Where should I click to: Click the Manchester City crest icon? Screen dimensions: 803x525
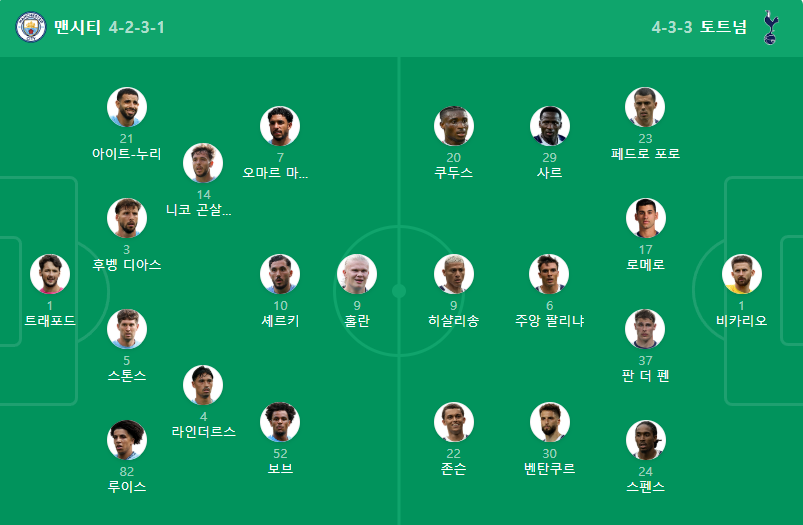click(31, 27)
